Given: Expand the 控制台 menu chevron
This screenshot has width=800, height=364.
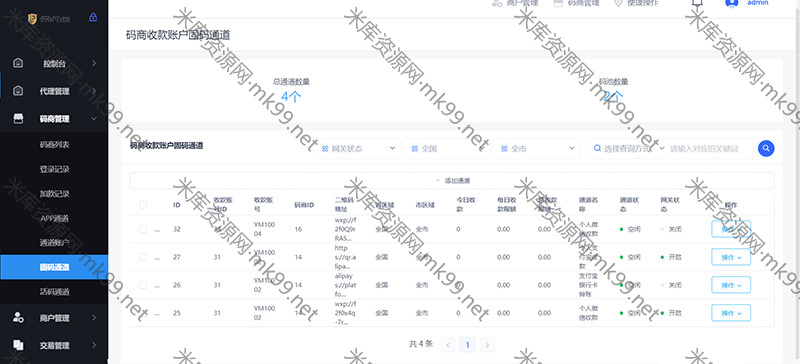Looking at the screenshot, I should pyautogui.click(x=94, y=63).
